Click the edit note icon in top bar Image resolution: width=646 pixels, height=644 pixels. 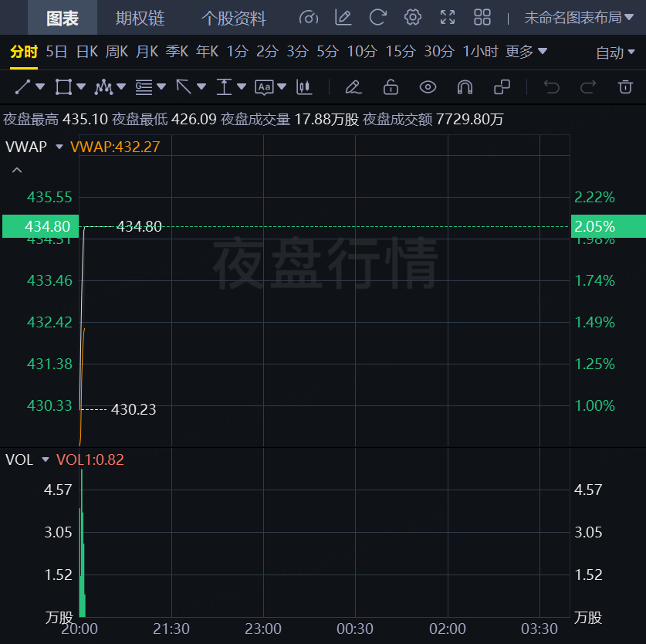pos(343,18)
